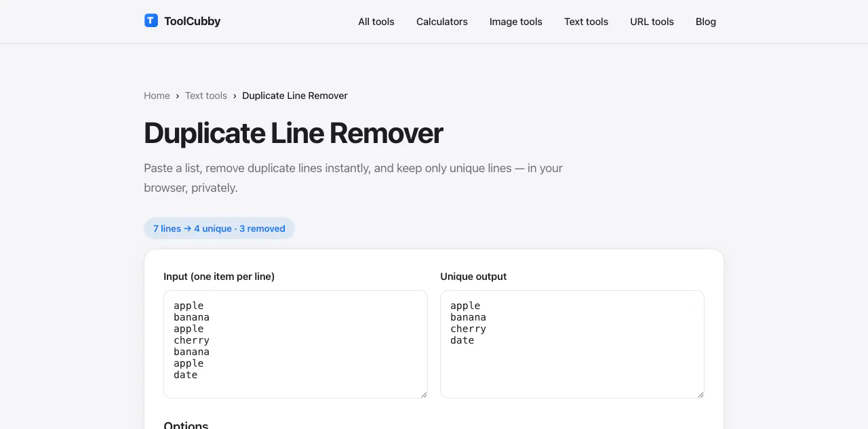Go to Calculators in the navigation

(x=442, y=22)
